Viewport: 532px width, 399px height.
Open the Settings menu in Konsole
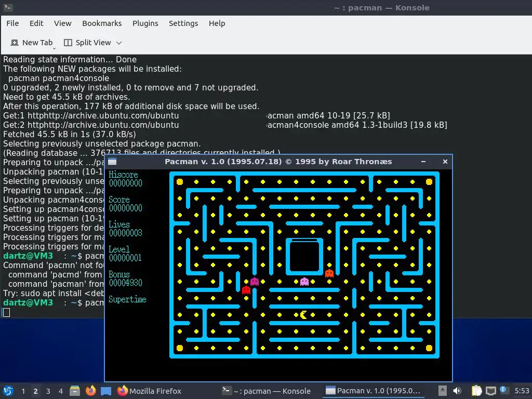point(183,23)
